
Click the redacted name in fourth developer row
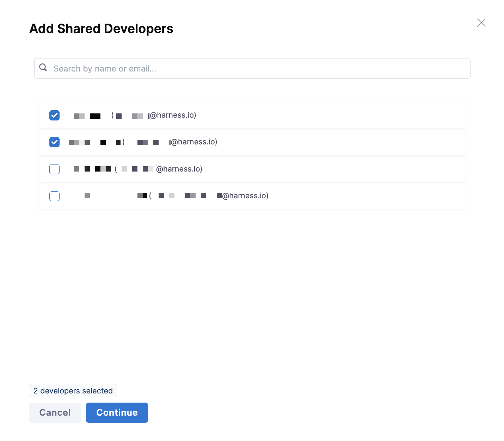(x=113, y=196)
